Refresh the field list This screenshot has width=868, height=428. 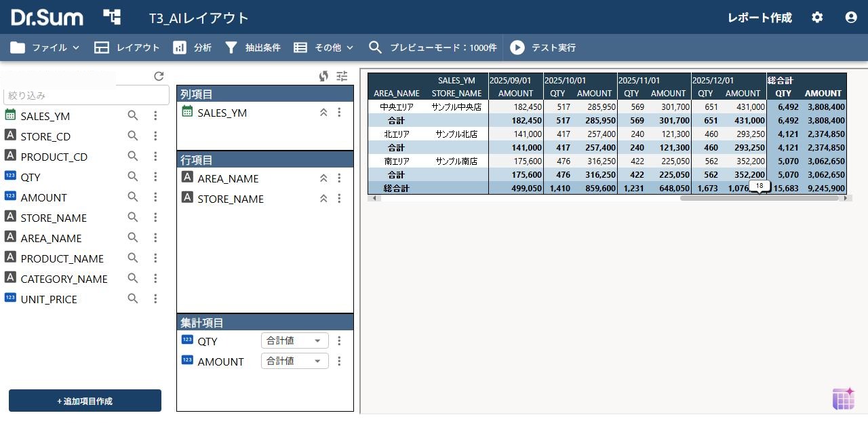pos(159,77)
